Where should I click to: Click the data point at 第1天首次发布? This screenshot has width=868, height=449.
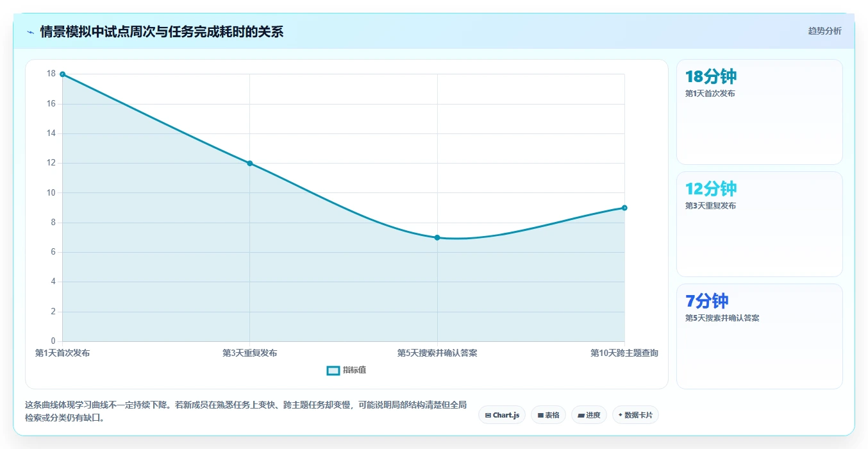pyautogui.click(x=62, y=74)
